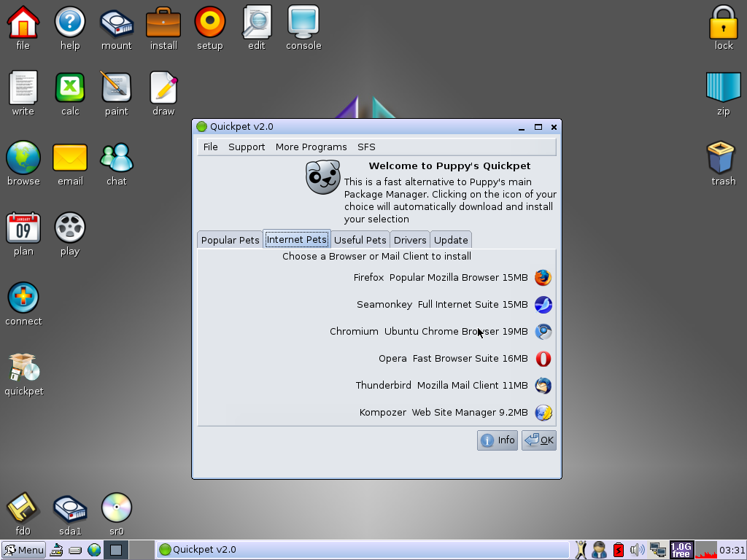
Task: Launch the calc spreadsheet icon
Action: [x=69, y=93]
